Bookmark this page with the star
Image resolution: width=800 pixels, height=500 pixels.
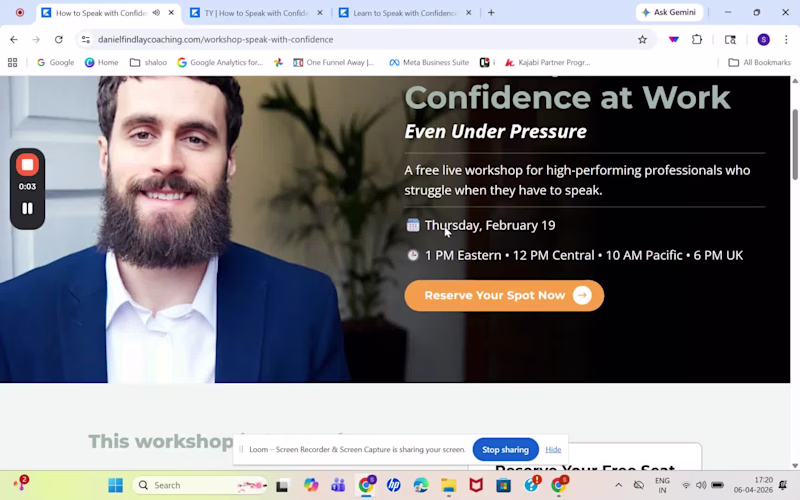coord(642,39)
